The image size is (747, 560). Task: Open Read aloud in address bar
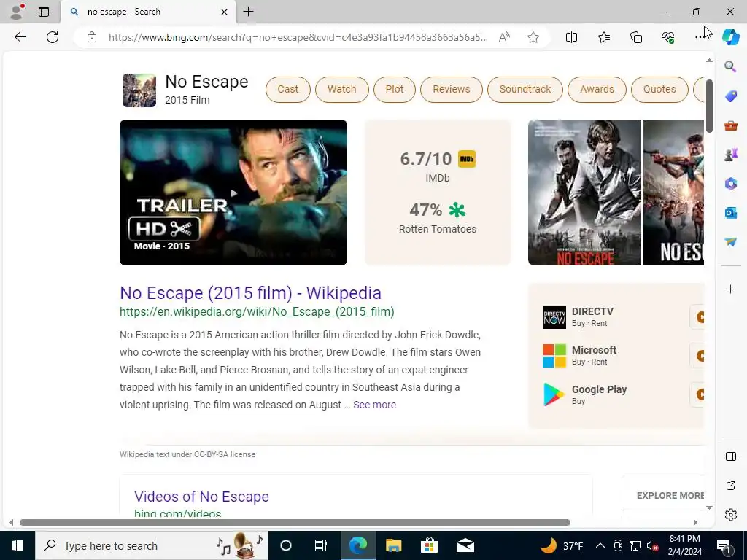coord(504,37)
